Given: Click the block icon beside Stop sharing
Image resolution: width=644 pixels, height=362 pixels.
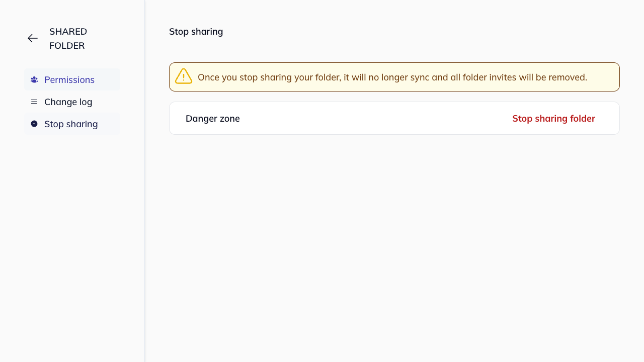Looking at the screenshot, I should [x=34, y=124].
